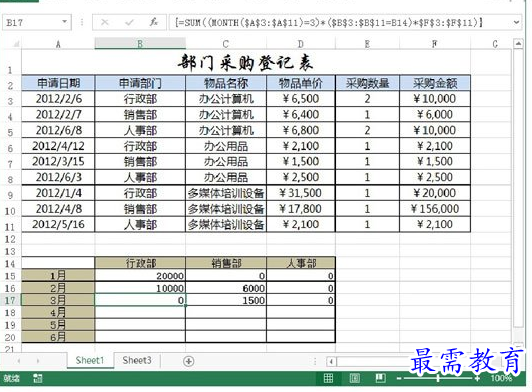
Task: Select column C header
Action: pyautogui.click(x=226, y=44)
